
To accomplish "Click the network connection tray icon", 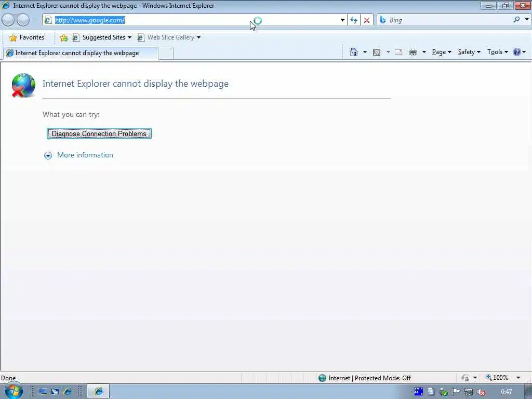I will (469, 392).
